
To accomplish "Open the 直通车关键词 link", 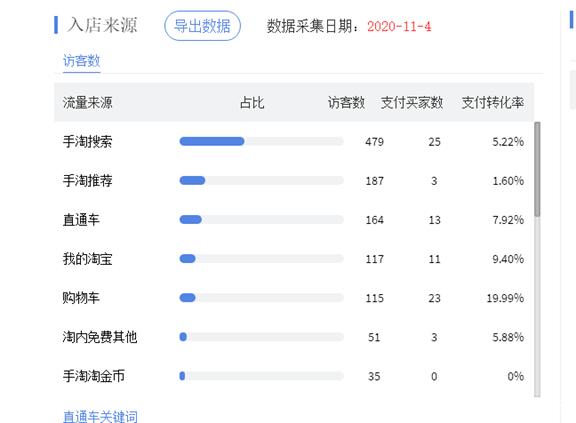I will click(x=100, y=416).
